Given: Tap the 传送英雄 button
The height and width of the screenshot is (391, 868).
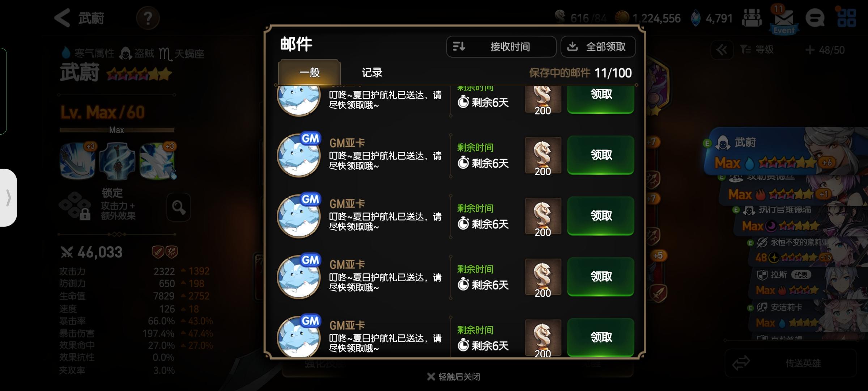Looking at the screenshot, I should coord(791,363).
